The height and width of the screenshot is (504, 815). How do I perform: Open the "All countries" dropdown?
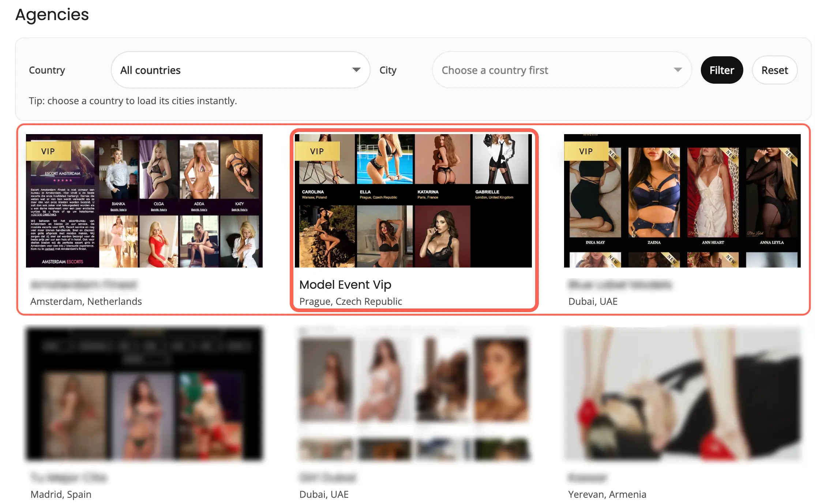click(240, 70)
